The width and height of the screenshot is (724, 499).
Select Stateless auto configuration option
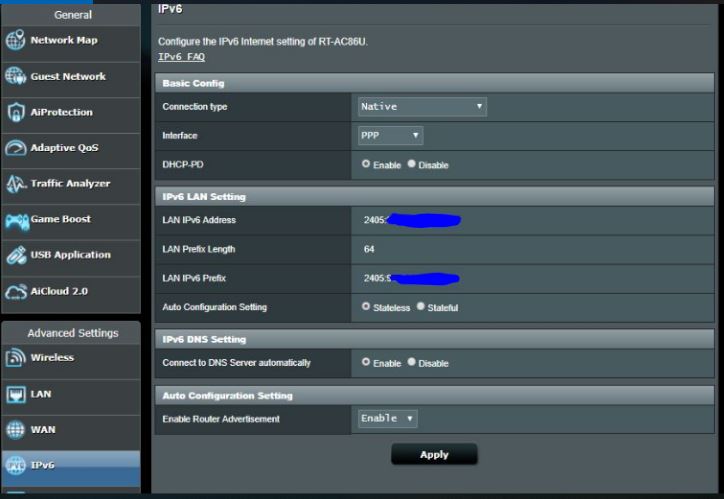point(366,307)
